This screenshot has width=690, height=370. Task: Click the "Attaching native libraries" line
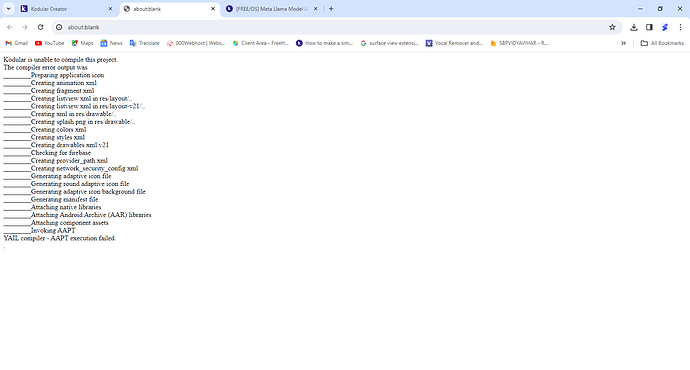(66, 207)
